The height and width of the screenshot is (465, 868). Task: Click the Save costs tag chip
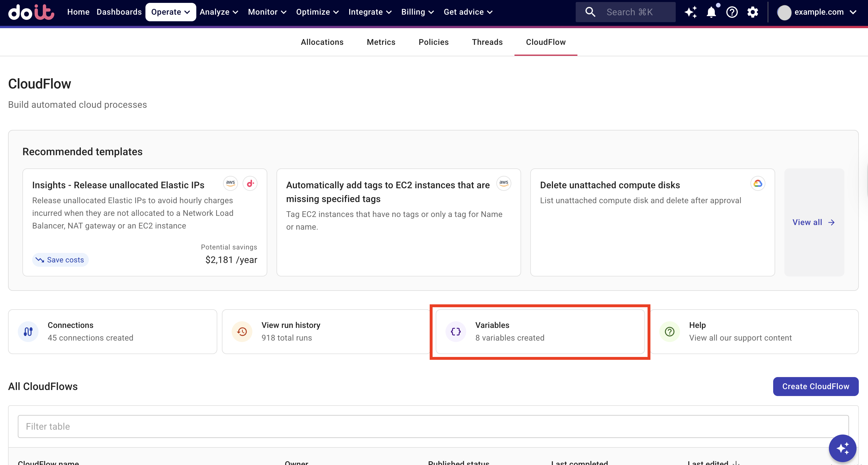click(x=60, y=260)
